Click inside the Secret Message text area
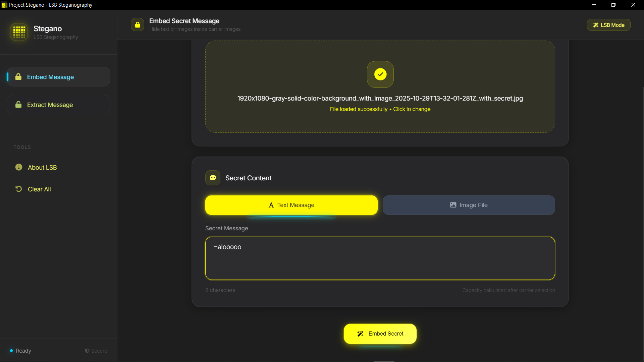Screen dimensions: 644x362 [x=380, y=258]
